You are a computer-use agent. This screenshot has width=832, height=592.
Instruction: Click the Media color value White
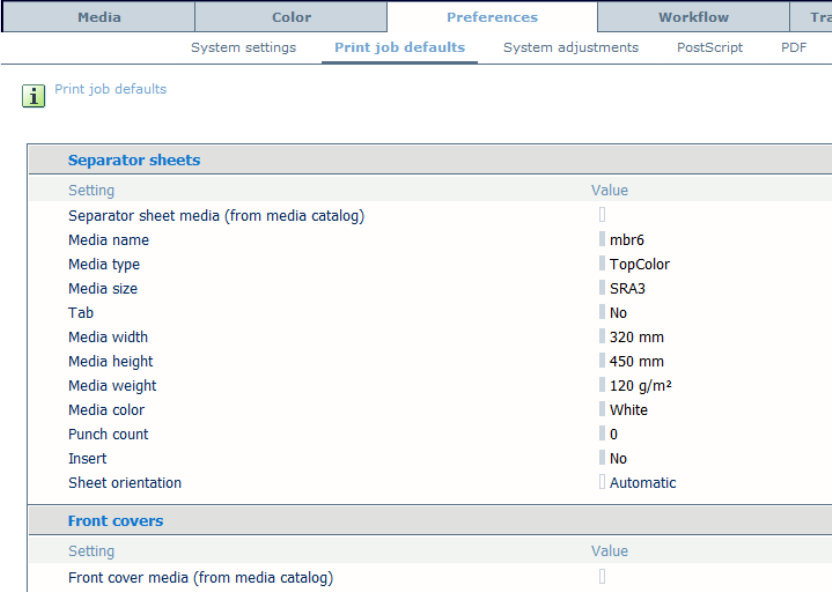point(628,410)
